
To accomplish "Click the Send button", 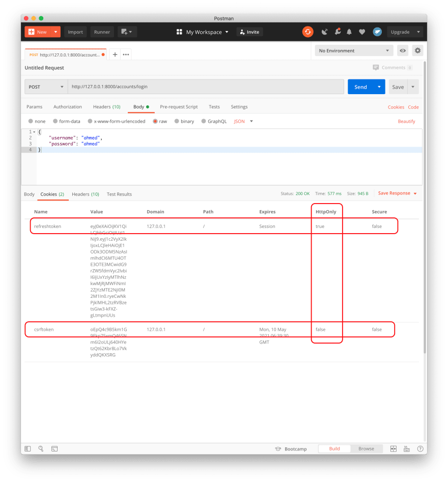I will [360, 87].
